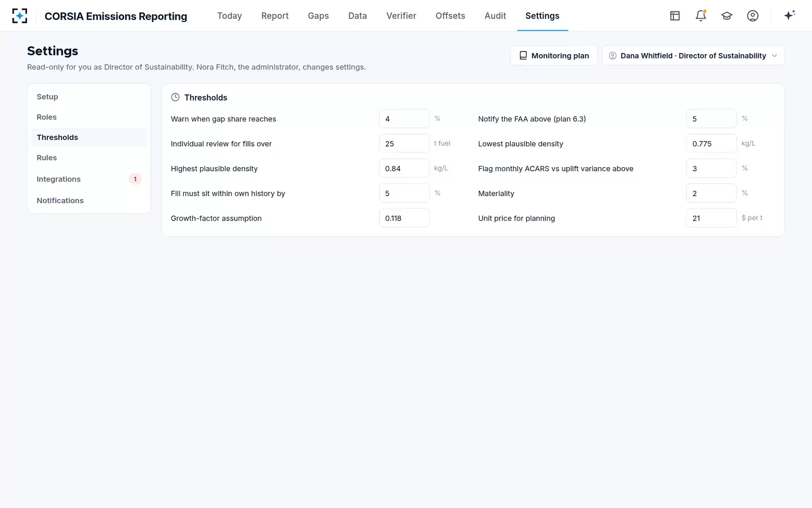Go to the Audit tab
Viewport: 812px width, 508px height.
pos(495,16)
